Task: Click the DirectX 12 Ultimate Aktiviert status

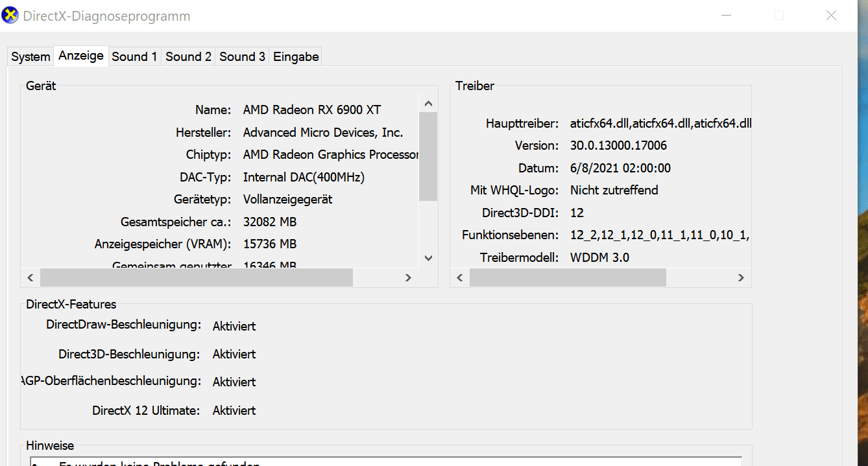Action: tap(234, 410)
